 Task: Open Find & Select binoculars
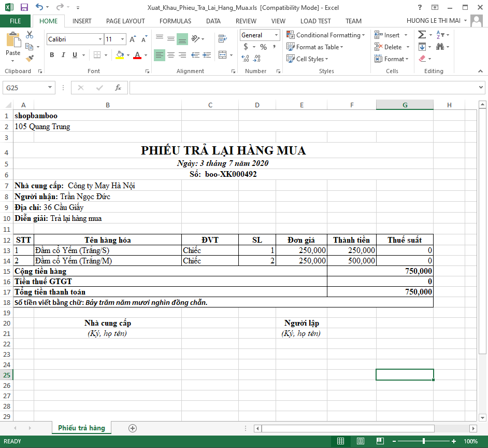pyautogui.click(x=440, y=47)
